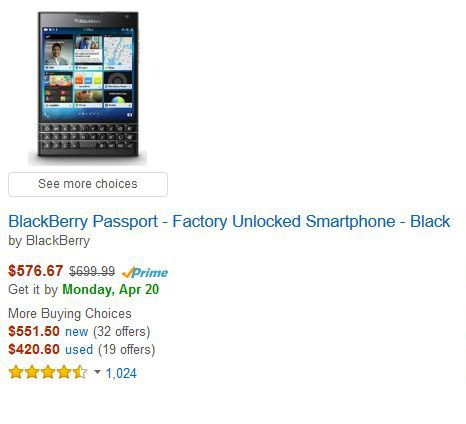Click the half-filled fifth rating star
Viewport: 466px width, 424px height.
point(80,372)
